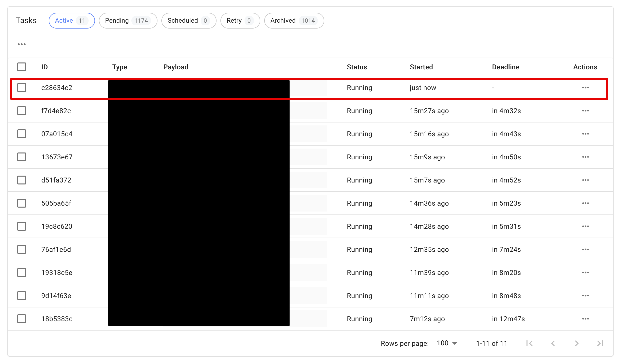
Task: Switch to the Pending tab
Action: 128,21
